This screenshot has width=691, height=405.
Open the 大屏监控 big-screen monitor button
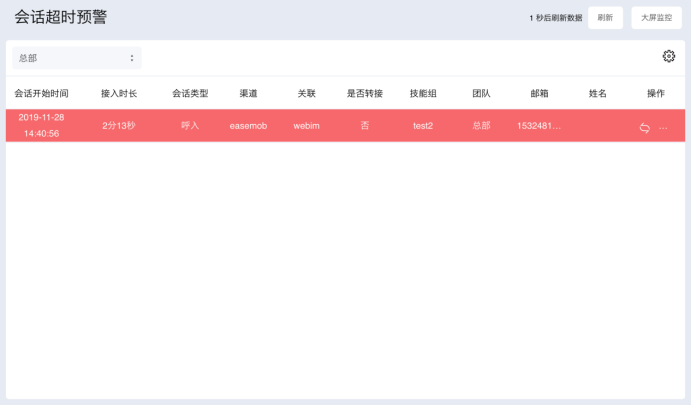(x=657, y=18)
